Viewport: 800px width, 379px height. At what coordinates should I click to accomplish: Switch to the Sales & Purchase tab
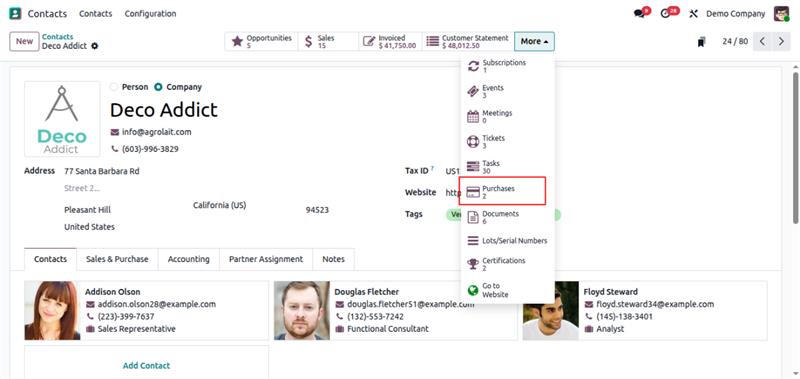click(x=117, y=259)
